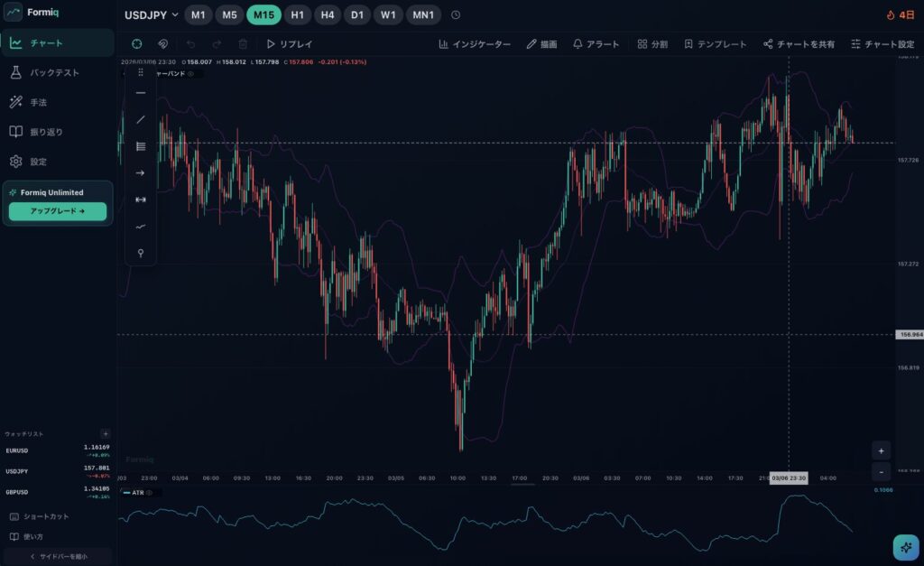Select the pin marker tool
The width and height of the screenshot is (924, 566).
point(140,253)
